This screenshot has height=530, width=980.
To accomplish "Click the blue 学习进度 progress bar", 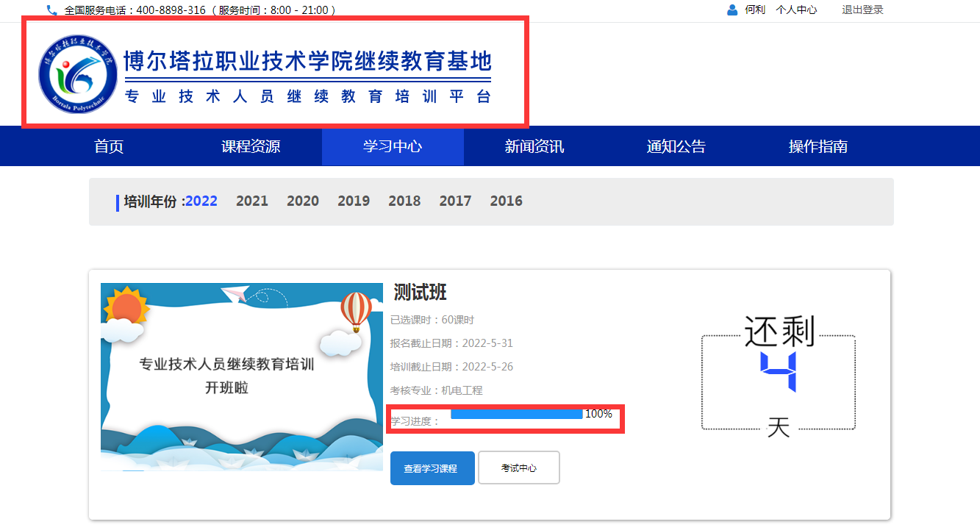I will click(516, 415).
